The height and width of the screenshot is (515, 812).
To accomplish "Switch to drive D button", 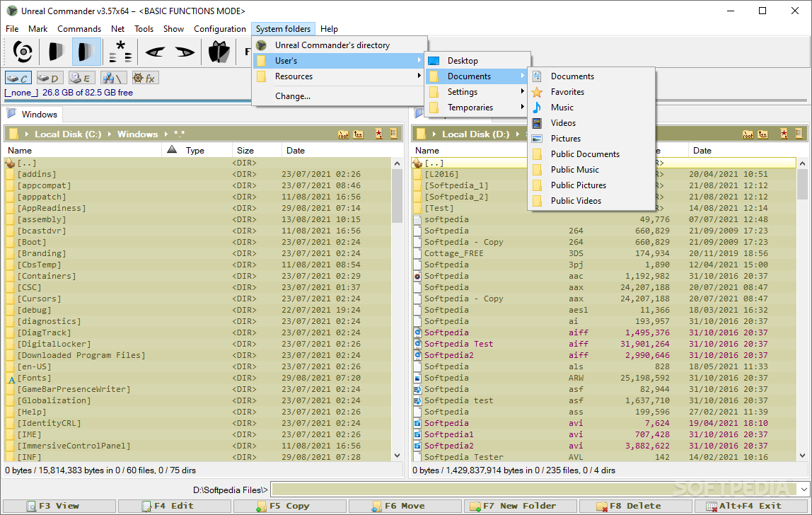I will [x=50, y=79].
